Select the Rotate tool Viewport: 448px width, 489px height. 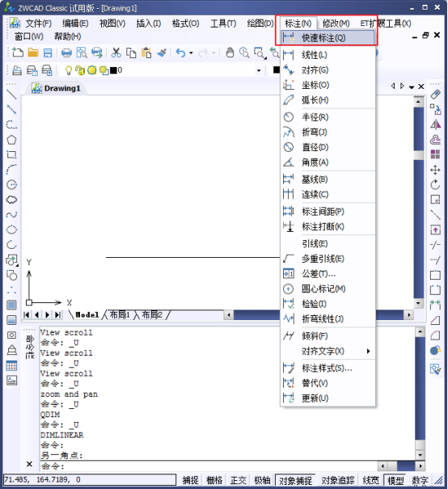tap(435, 184)
